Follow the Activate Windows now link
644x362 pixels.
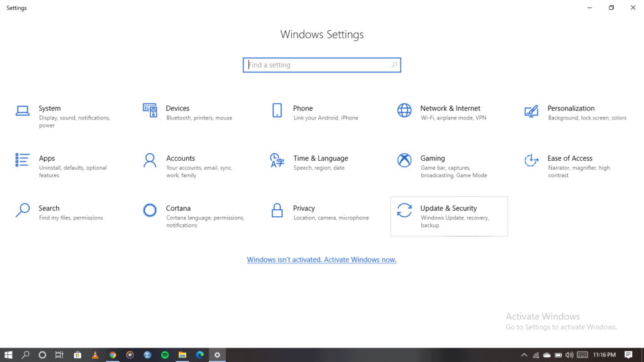321,260
